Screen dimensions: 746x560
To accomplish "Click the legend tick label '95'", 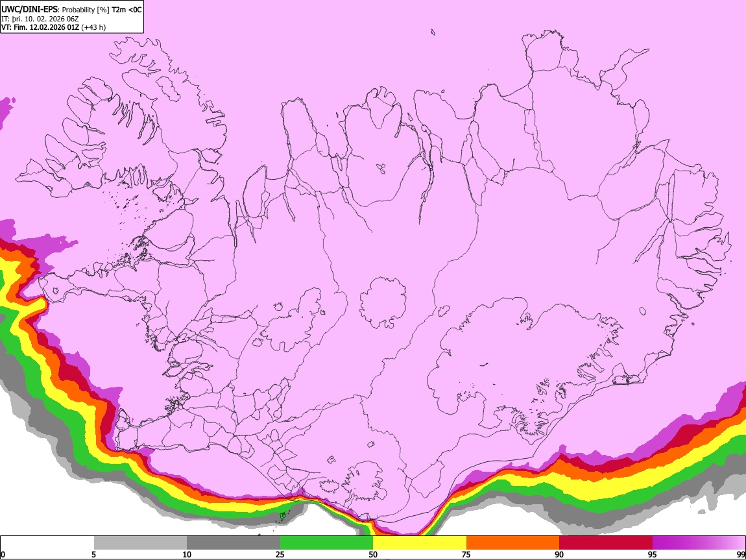I will 653,555.
